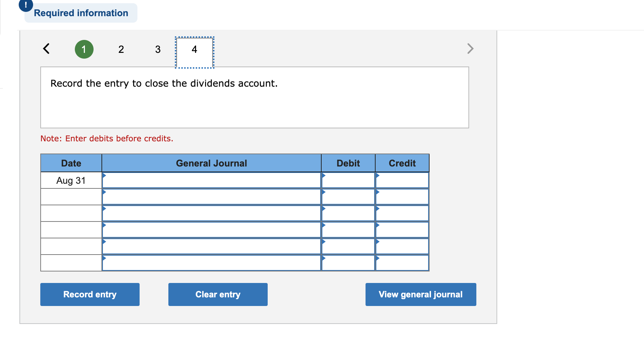Screen dimensions: 644x361
Task: Click the close dividends account instruction text
Action: pos(164,83)
